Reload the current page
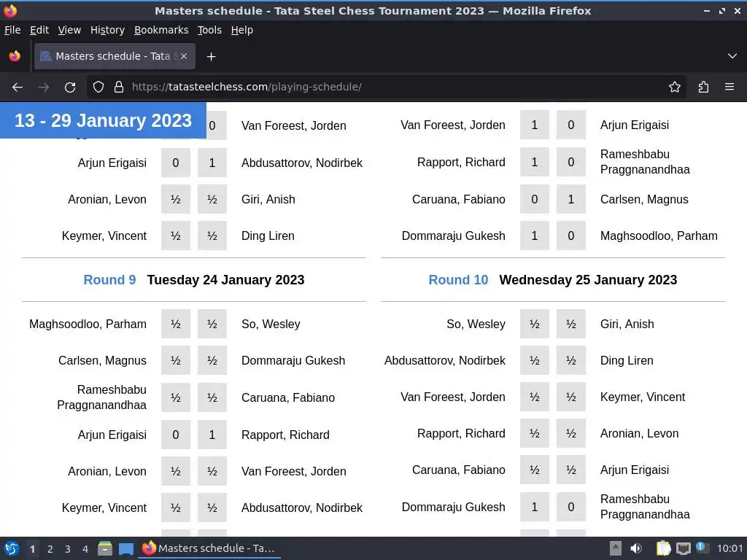 point(70,87)
